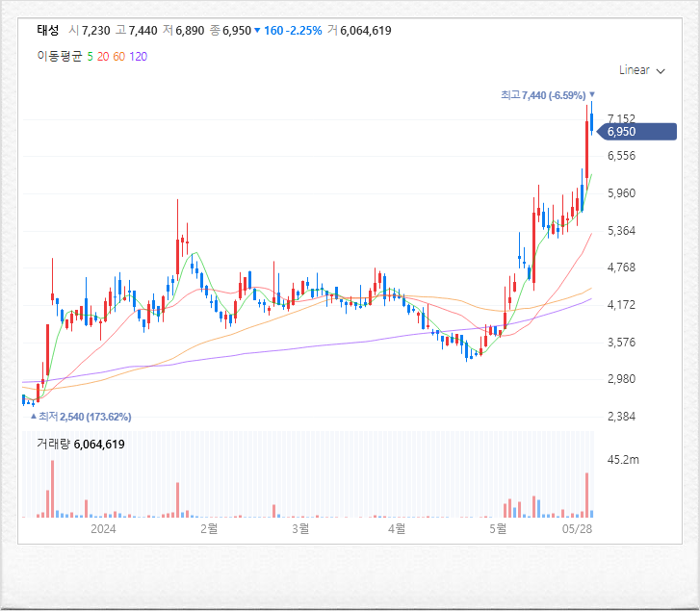
Task: Click the low price 6,890
Action: (190, 31)
